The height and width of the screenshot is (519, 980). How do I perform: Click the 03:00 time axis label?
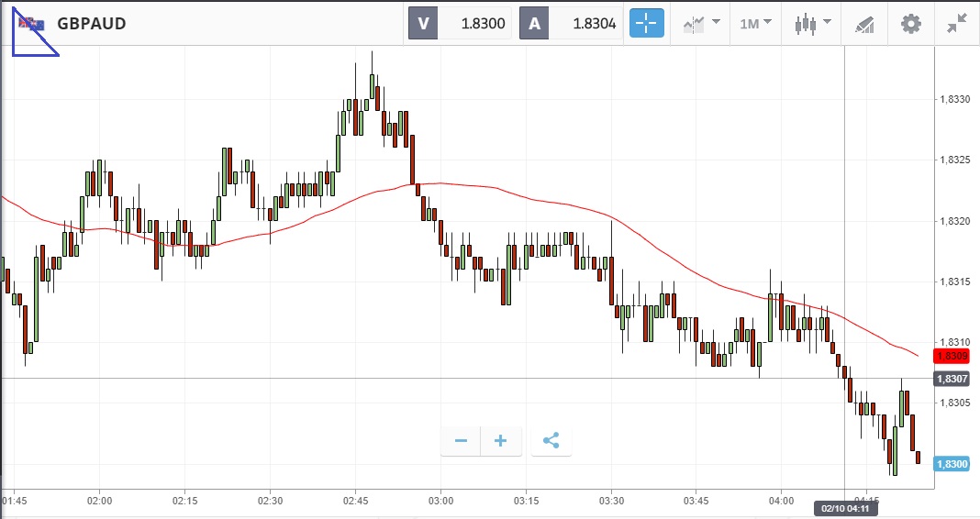coord(440,501)
